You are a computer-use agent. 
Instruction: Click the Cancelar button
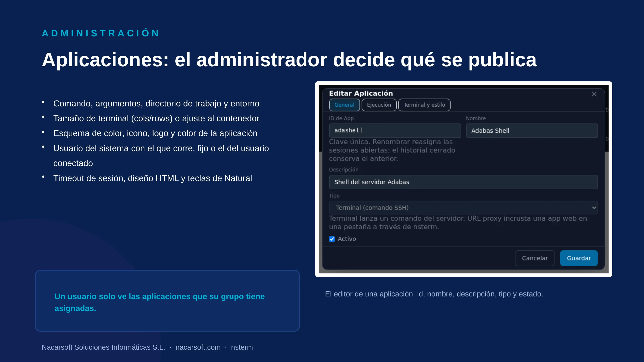click(x=535, y=258)
